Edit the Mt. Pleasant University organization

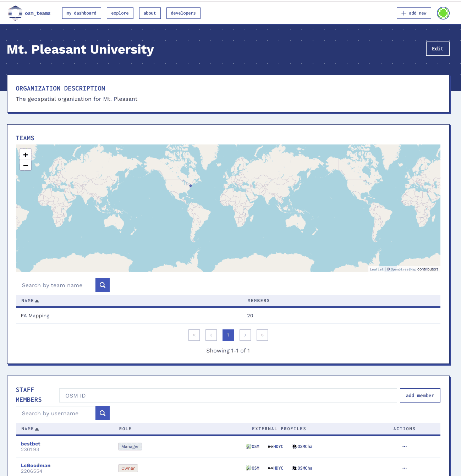[438, 49]
